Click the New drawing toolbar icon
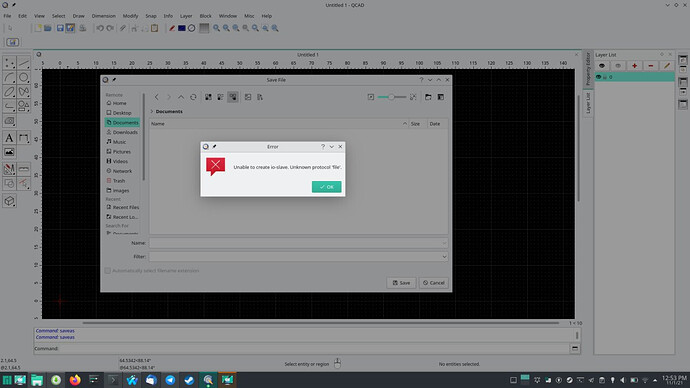Image resolution: width=690 pixels, height=388 pixels. click(x=38, y=28)
